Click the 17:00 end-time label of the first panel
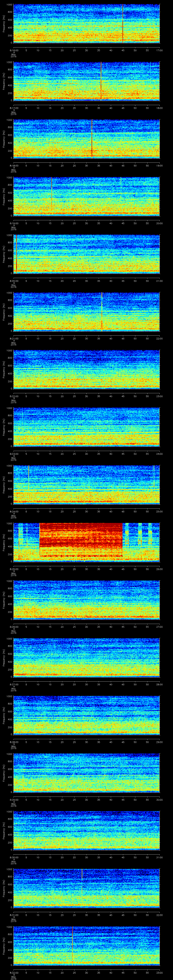 click(159, 50)
